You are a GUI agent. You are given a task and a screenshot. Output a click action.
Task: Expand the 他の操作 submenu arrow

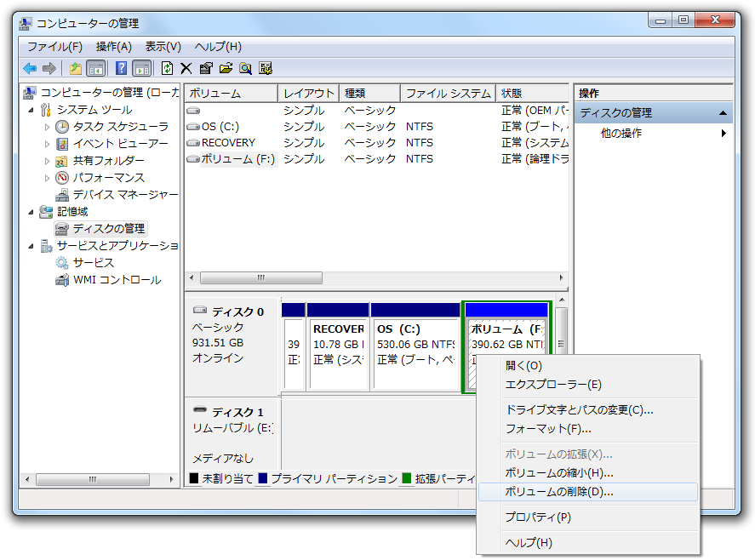(724, 134)
